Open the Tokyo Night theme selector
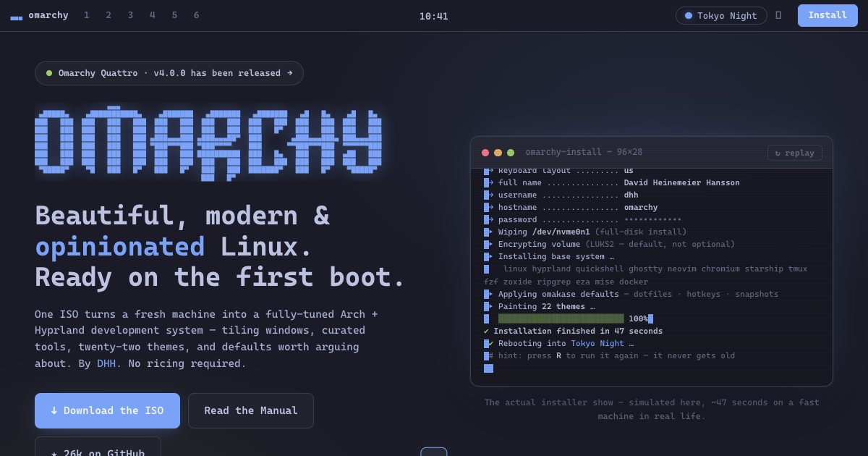The height and width of the screenshot is (456, 868). tap(721, 16)
